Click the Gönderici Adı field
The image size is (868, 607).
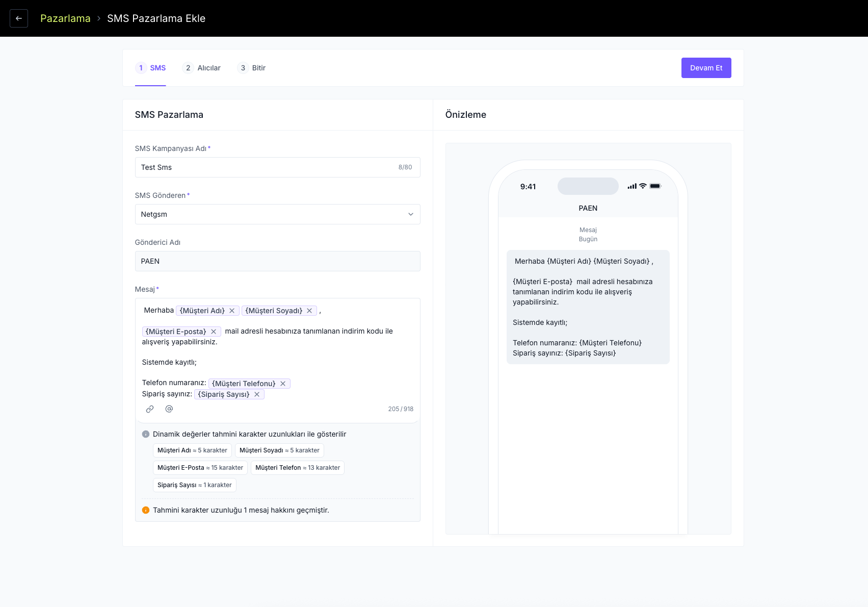tap(278, 261)
